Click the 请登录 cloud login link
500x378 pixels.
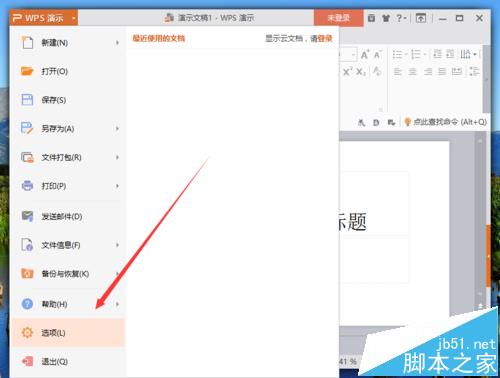(x=321, y=39)
